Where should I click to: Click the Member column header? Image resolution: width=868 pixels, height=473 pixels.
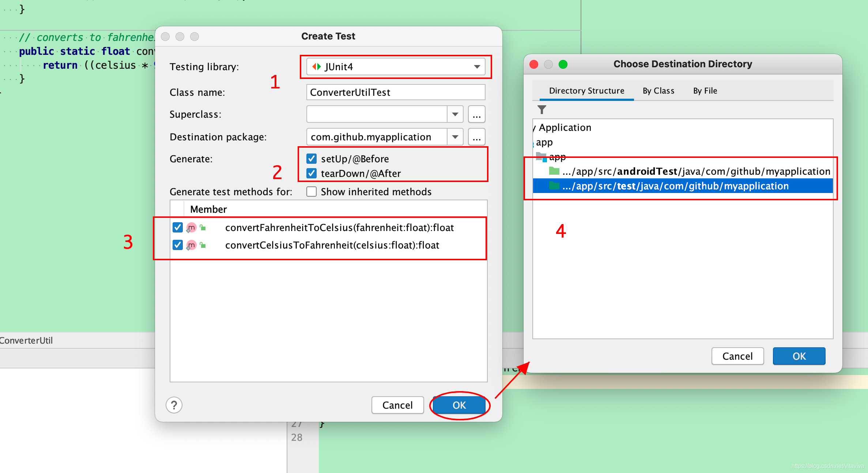[208, 209]
